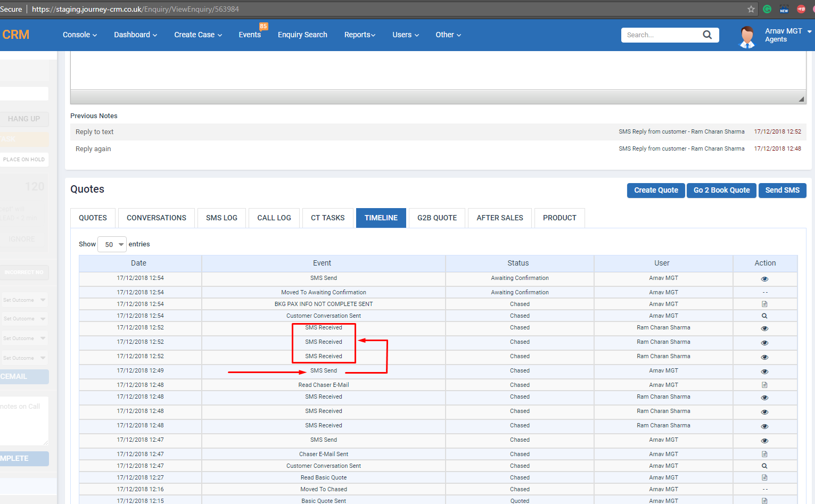Open document icon for BKG PAX INFO row
The width and height of the screenshot is (815, 504).
click(764, 304)
